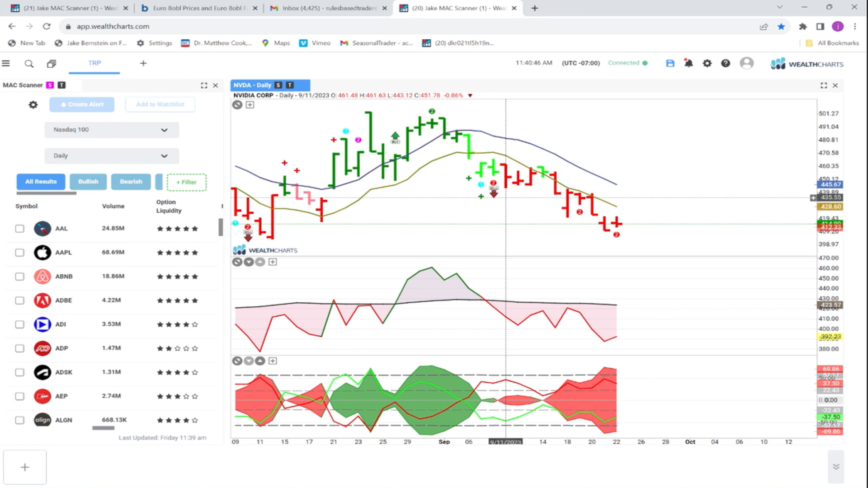The width and height of the screenshot is (868, 488).
Task: Open the symbol search magnifier
Action: [29, 64]
